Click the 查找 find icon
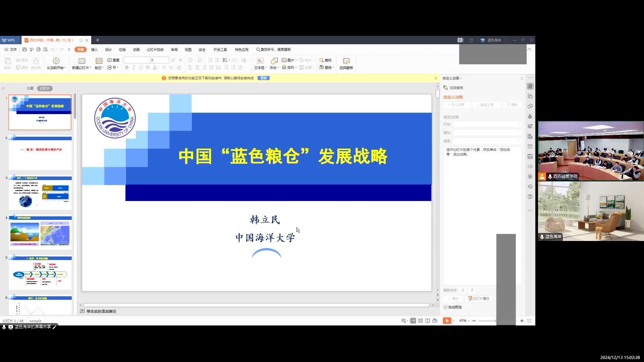The height and width of the screenshot is (362, 644). click(322, 60)
